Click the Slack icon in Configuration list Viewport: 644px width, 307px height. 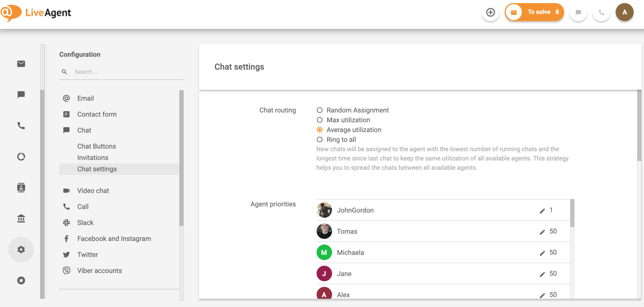(x=66, y=223)
